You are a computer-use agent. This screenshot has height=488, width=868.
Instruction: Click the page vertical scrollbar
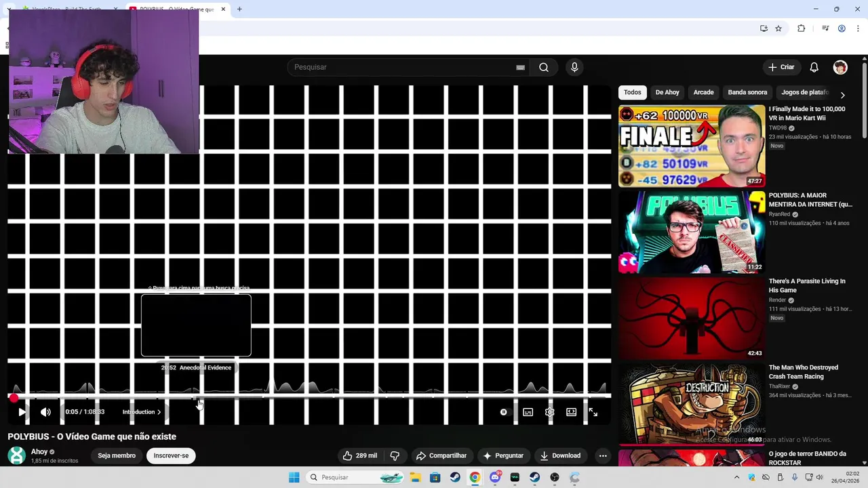point(865,102)
